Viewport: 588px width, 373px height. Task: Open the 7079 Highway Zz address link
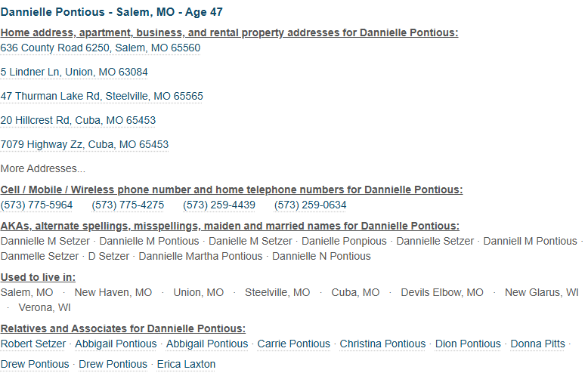pyautogui.click(x=85, y=144)
